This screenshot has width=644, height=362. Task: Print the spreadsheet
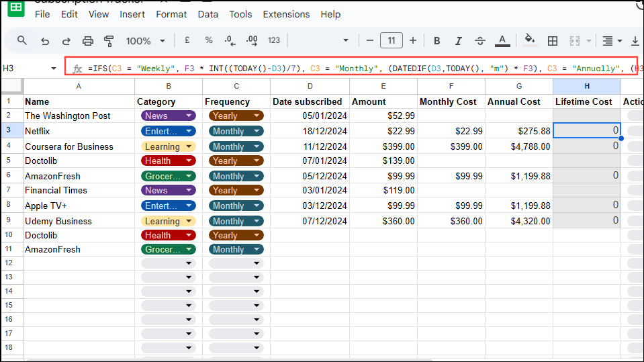point(87,41)
